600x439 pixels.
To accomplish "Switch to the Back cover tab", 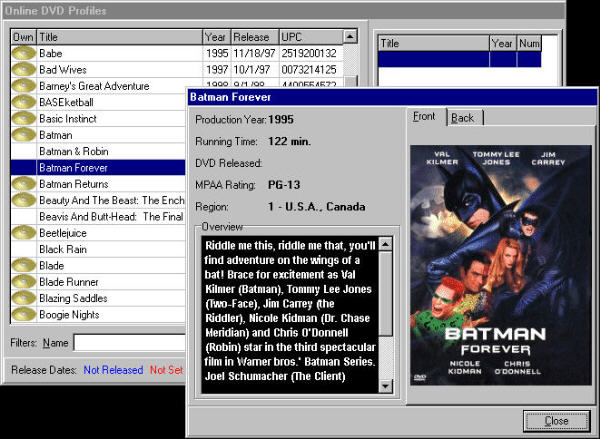I will coord(463,118).
